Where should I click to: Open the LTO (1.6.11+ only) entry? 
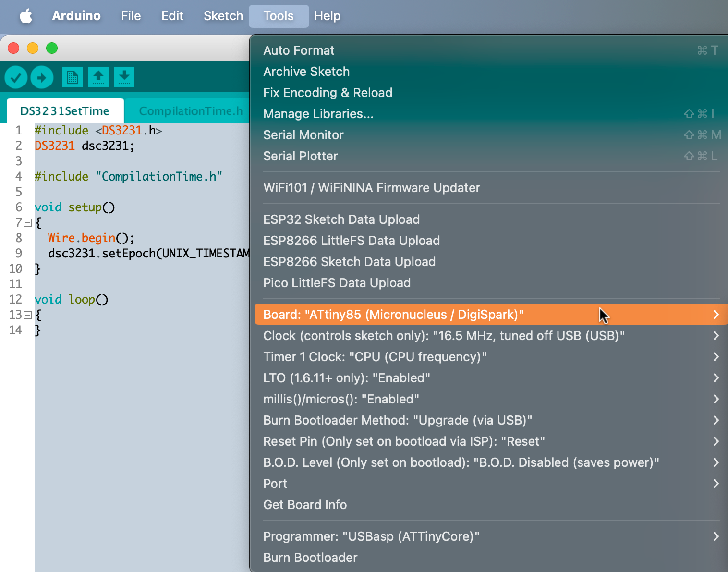[491, 378]
